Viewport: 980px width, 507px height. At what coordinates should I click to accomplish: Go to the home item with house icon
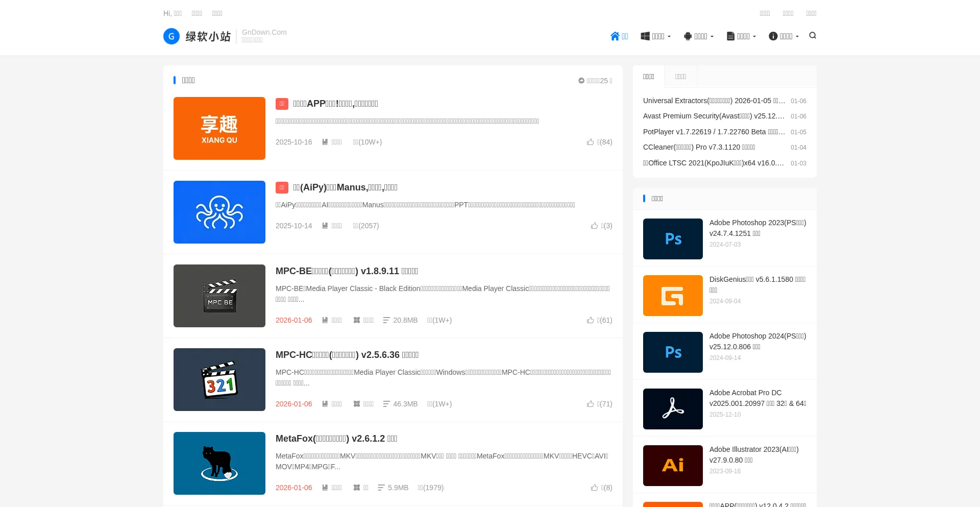click(619, 36)
